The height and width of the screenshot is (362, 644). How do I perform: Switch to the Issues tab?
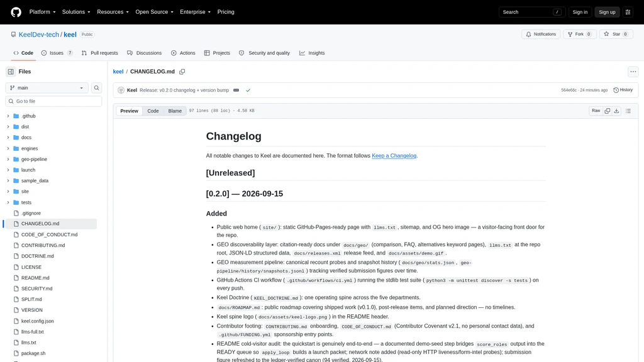(x=57, y=53)
